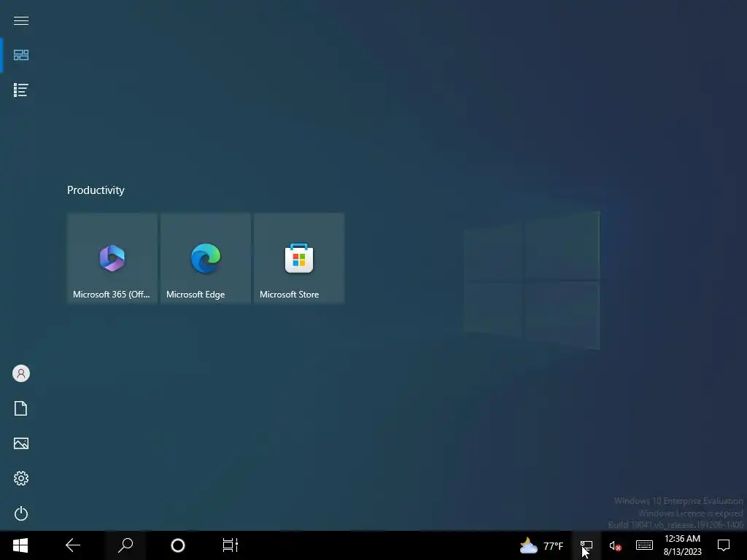747x560 pixels.
Task: Open Cortana from the taskbar circle
Action: point(178,545)
